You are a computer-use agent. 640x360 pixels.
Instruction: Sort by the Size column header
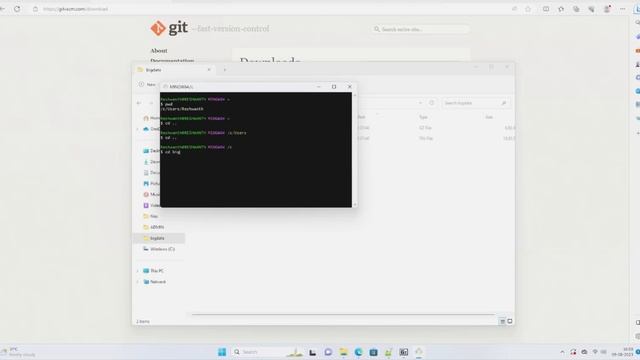489,117
